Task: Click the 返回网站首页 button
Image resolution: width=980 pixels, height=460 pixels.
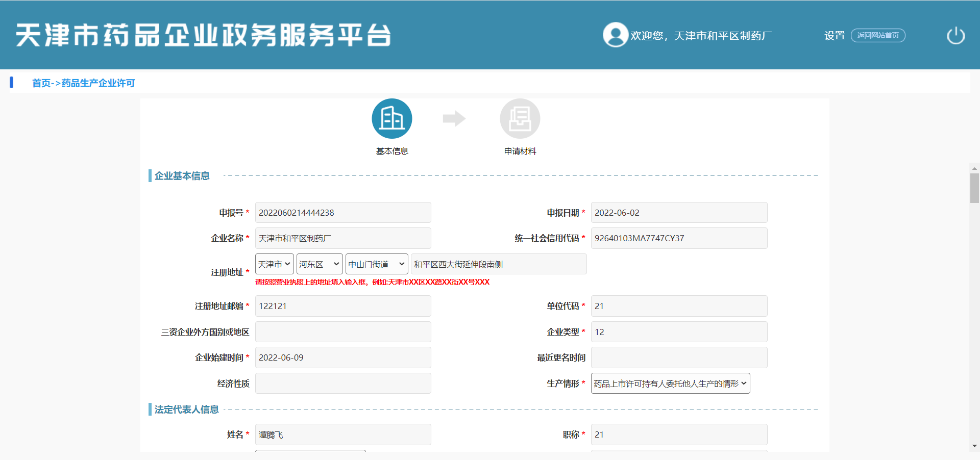Action: tap(877, 36)
